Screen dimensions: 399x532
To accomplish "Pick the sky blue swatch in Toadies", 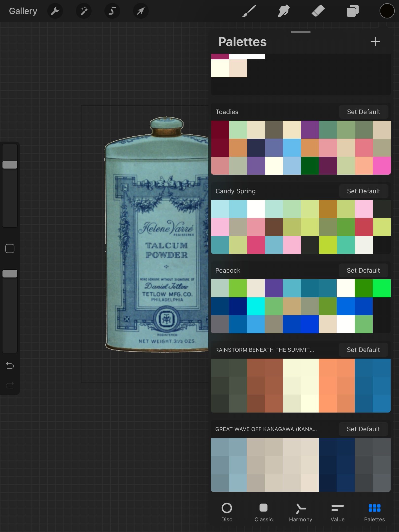I will coord(292,148).
